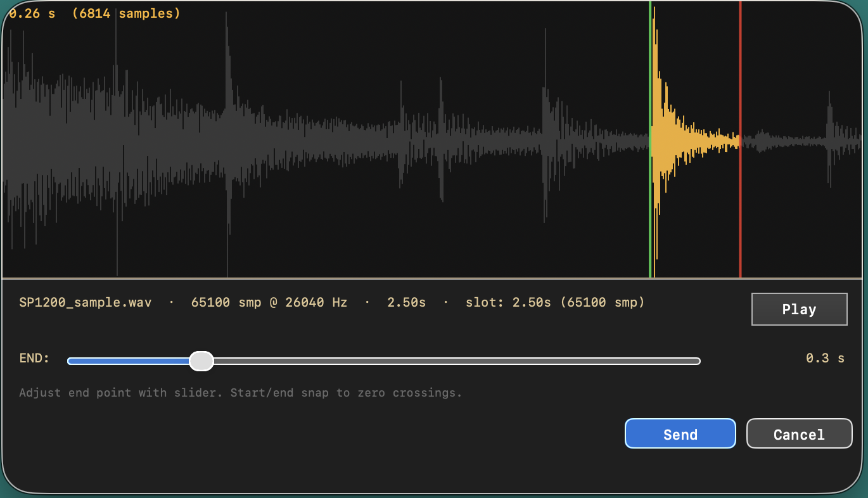The height and width of the screenshot is (498, 868).
Task: Cancel the sample trim dialog
Action: pos(799,434)
